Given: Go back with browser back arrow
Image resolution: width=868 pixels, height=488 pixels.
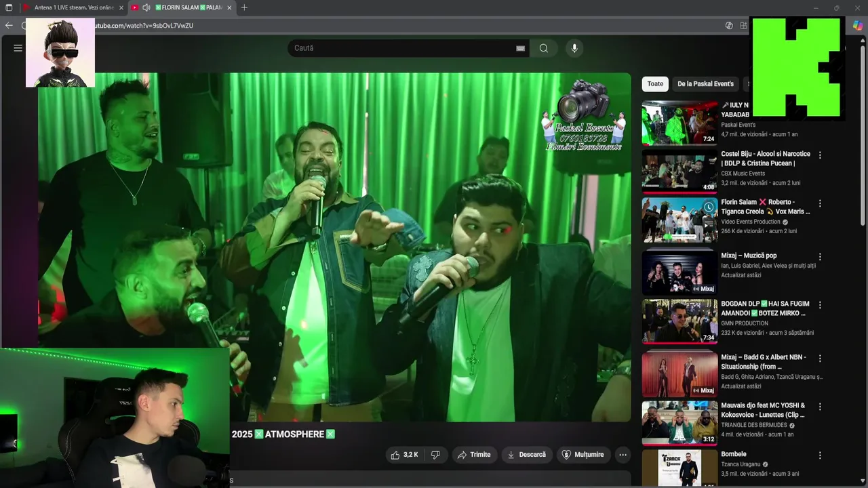Looking at the screenshot, I should click(9, 25).
